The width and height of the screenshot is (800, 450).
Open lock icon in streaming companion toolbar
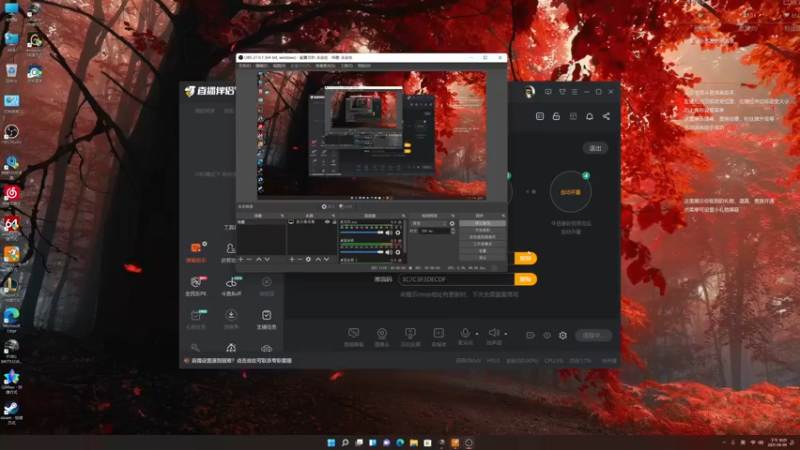pos(556,116)
